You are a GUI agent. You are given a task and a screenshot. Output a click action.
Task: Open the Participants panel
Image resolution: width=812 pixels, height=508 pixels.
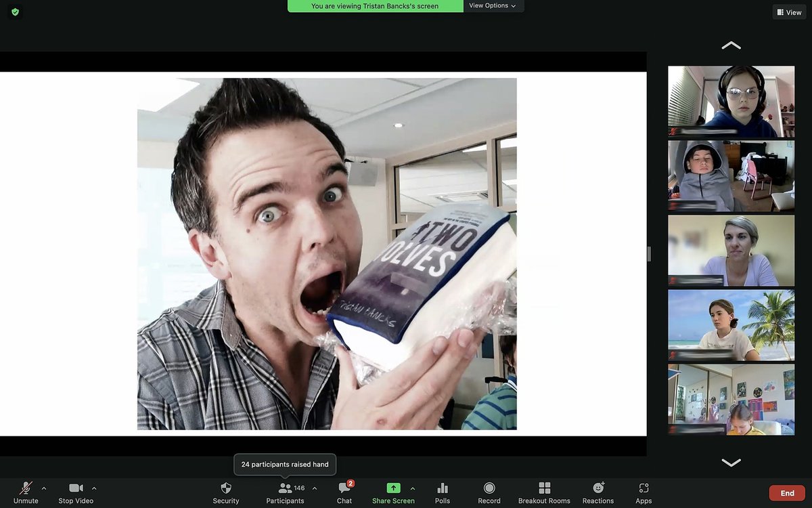[x=285, y=492]
